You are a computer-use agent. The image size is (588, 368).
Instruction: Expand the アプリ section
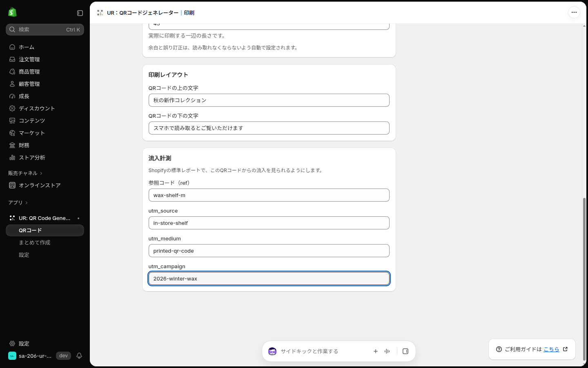tap(18, 203)
